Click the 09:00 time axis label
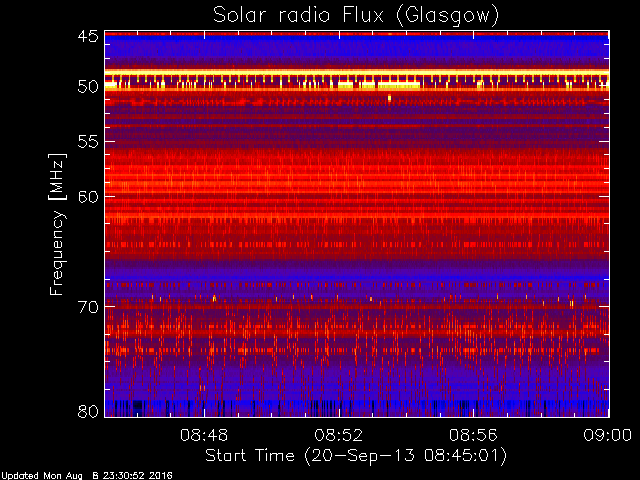This screenshot has height=480, width=640. coord(607,435)
